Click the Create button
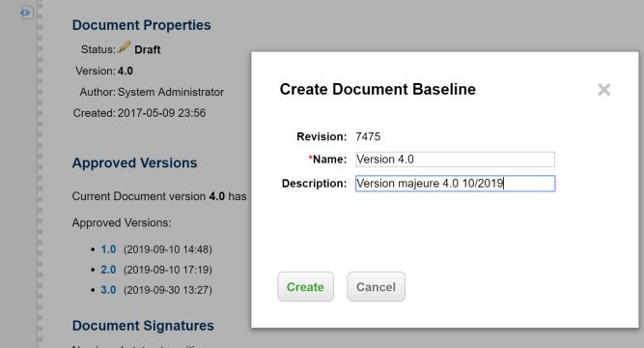Image resolution: width=644 pixels, height=348 pixels. coord(305,287)
